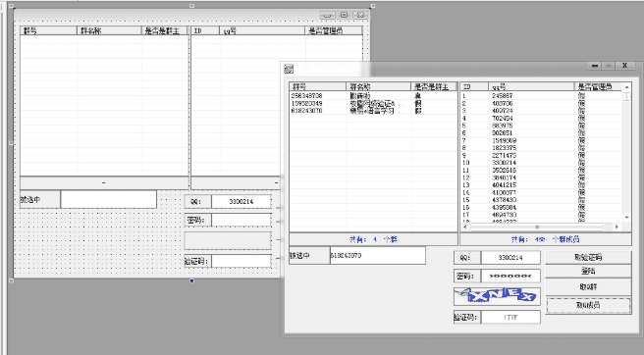The width and height of the screenshot is (644, 355).
Task: Click the group count status label under the group list
Action: [x=373, y=239]
